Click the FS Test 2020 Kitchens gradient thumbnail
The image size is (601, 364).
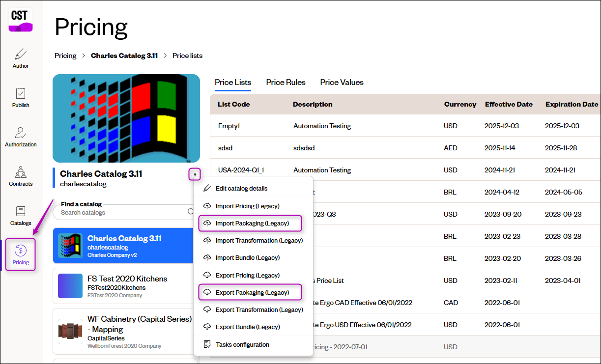tap(70, 286)
